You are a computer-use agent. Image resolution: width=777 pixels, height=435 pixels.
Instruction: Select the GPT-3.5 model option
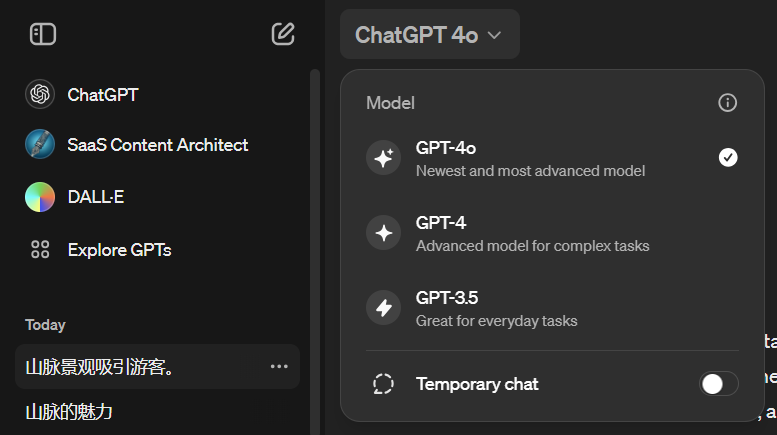[552, 308]
